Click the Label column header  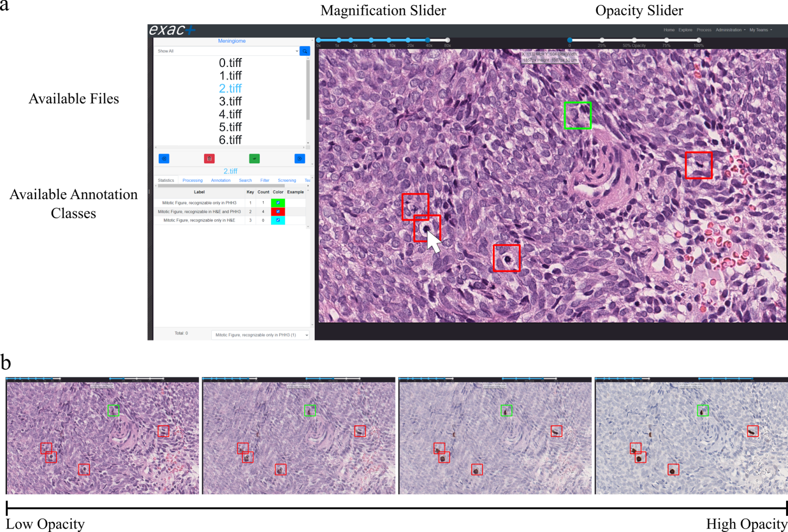click(x=199, y=192)
